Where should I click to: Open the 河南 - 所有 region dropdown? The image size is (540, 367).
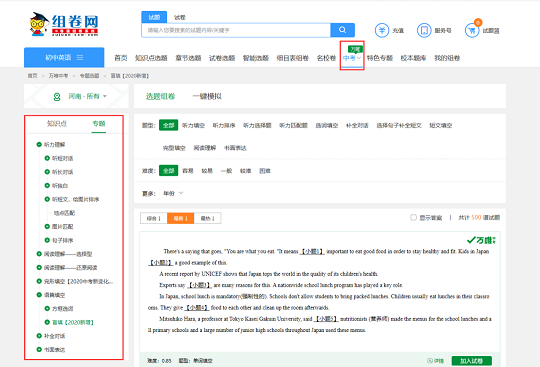(87, 96)
